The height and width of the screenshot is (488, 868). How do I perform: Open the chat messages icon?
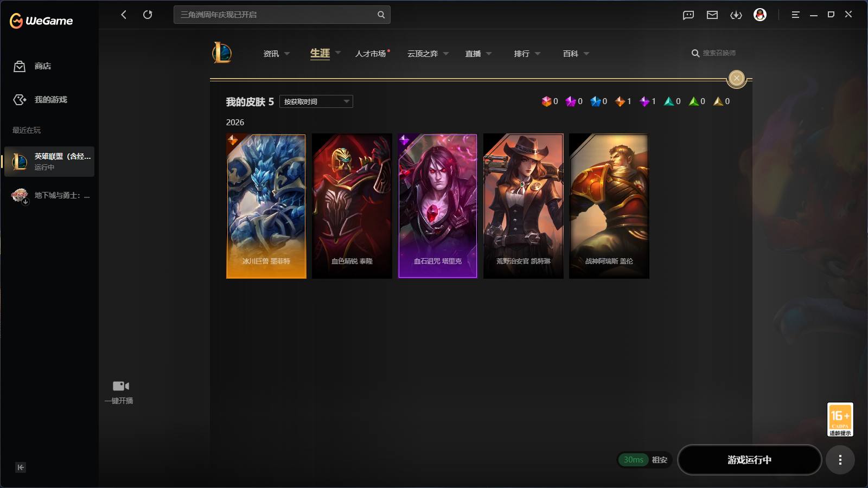pos(688,15)
